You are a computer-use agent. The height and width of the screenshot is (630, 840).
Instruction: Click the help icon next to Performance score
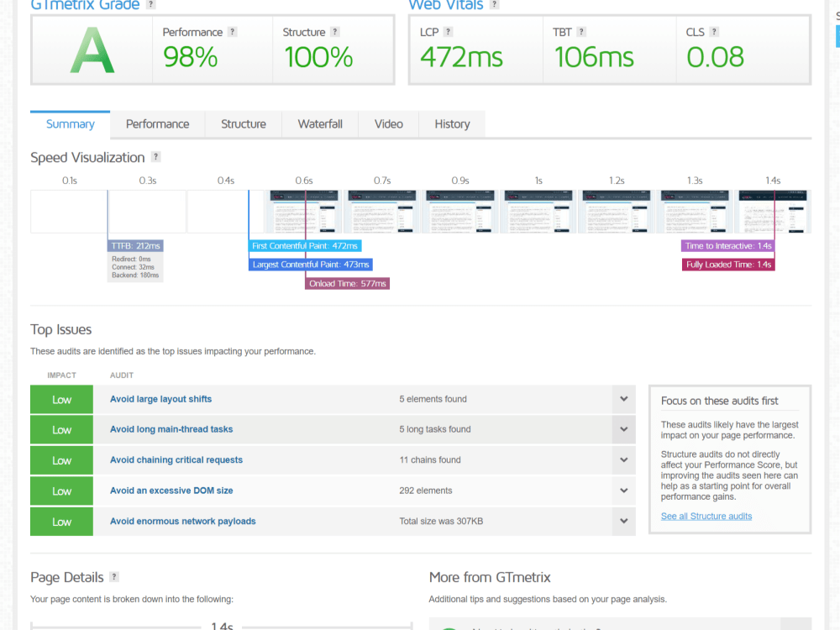(232, 32)
